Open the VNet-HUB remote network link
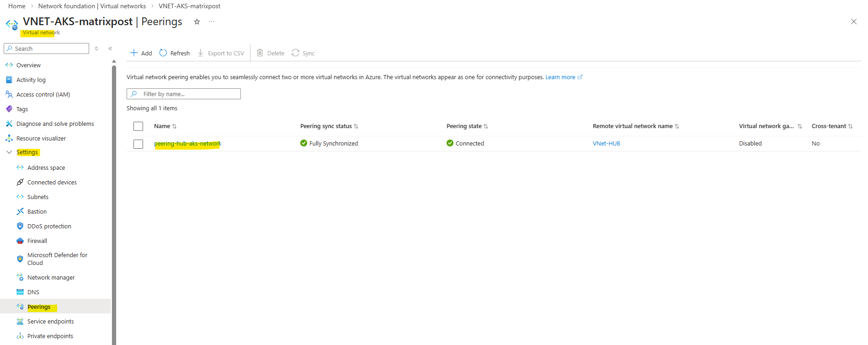The height and width of the screenshot is (345, 868). 607,144
